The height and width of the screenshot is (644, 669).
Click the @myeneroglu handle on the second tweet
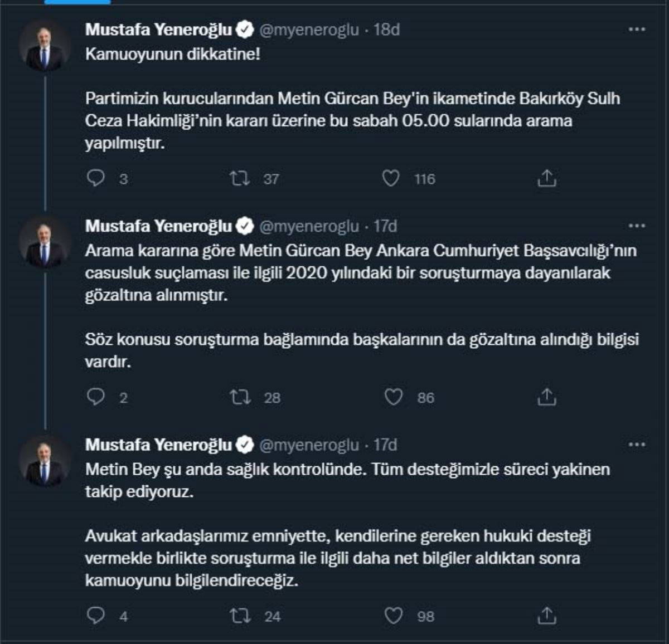coord(309,226)
